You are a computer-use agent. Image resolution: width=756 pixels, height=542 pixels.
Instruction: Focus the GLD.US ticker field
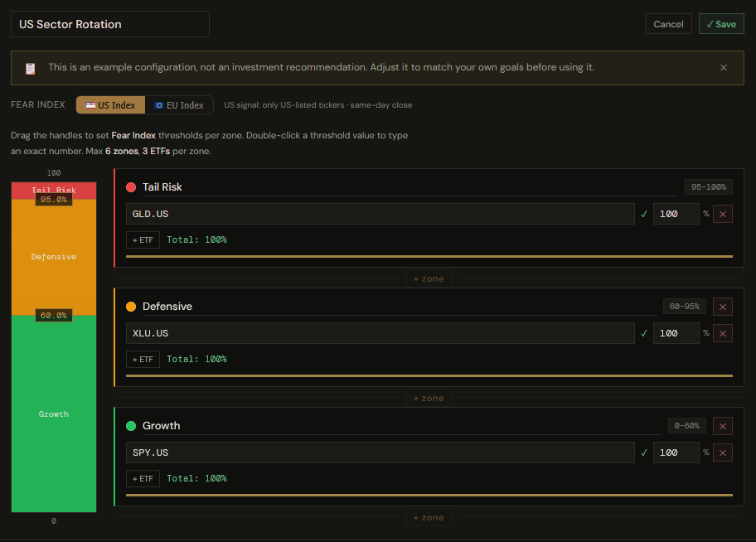point(380,214)
